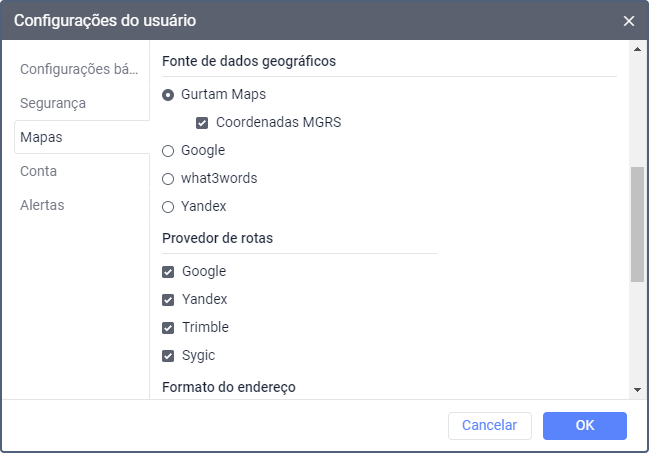
Task: Click the vertical scrollbar thumb
Action: click(x=637, y=225)
